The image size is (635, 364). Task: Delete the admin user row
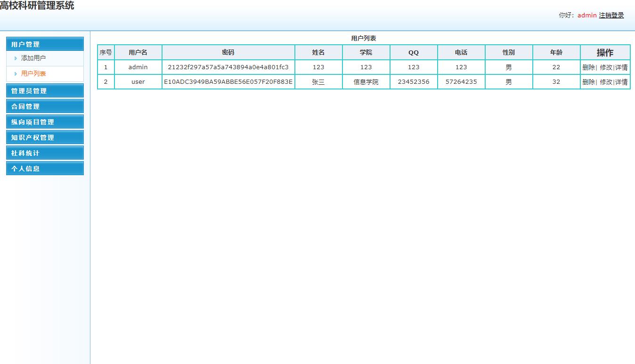pos(588,67)
